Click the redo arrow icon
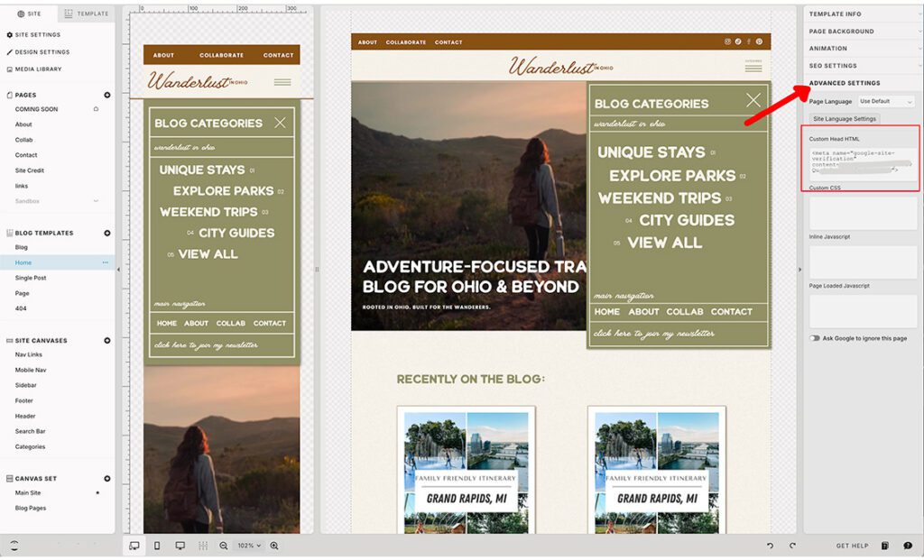 coord(792,546)
